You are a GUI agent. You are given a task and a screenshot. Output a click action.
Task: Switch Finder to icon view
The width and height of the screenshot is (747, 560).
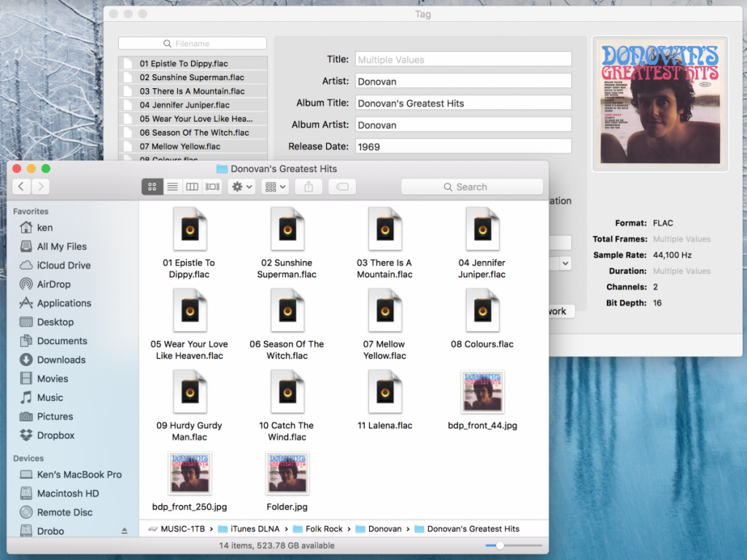click(152, 187)
